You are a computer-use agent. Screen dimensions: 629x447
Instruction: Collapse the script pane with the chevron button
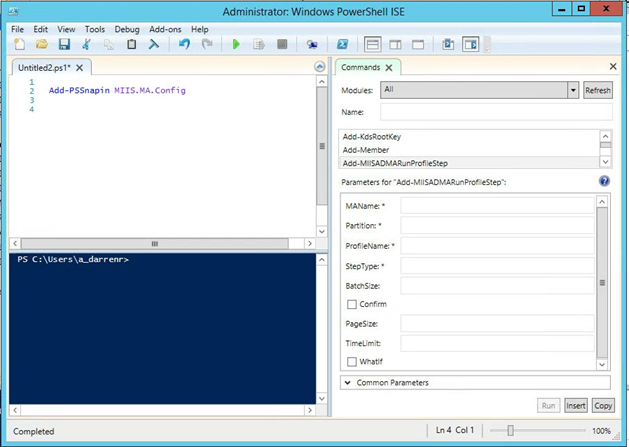pyautogui.click(x=320, y=67)
